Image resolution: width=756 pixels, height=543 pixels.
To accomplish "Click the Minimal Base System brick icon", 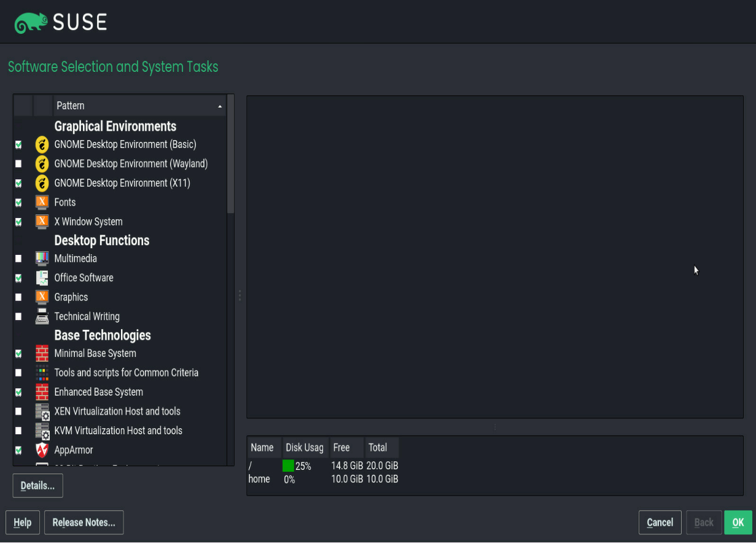I will coord(42,353).
